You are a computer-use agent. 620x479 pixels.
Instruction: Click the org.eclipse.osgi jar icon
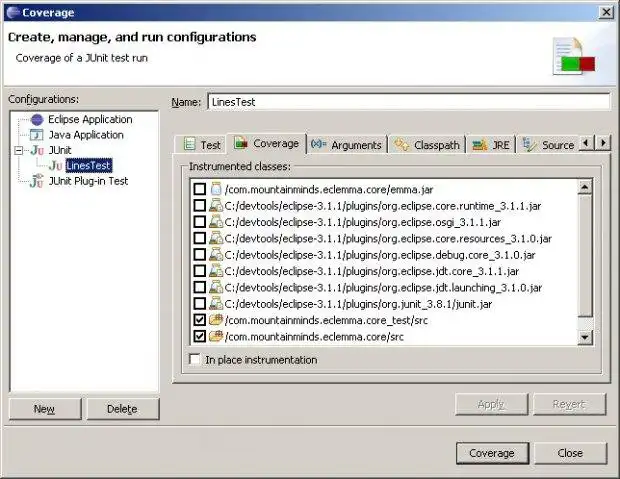[x=216, y=222]
